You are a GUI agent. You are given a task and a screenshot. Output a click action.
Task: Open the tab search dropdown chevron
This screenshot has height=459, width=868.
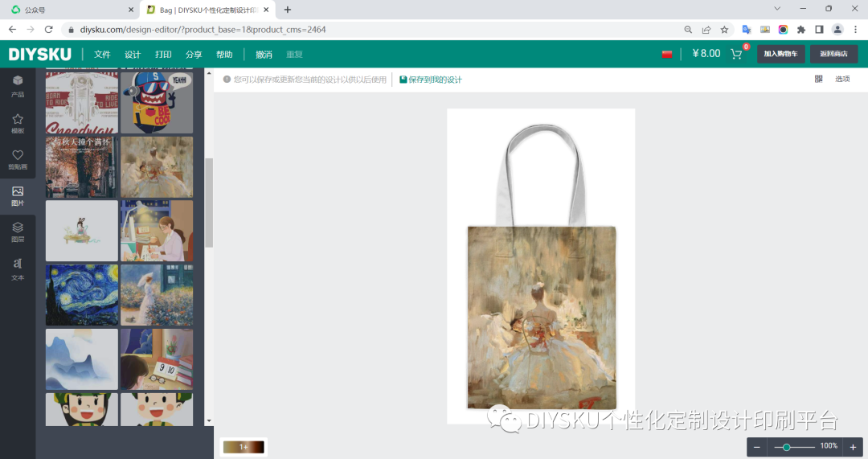point(777,8)
